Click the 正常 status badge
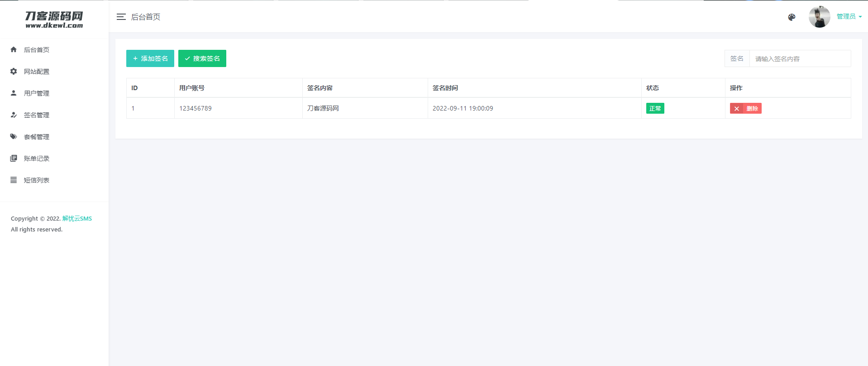The height and width of the screenshot is (366, 868). point(655,108)
